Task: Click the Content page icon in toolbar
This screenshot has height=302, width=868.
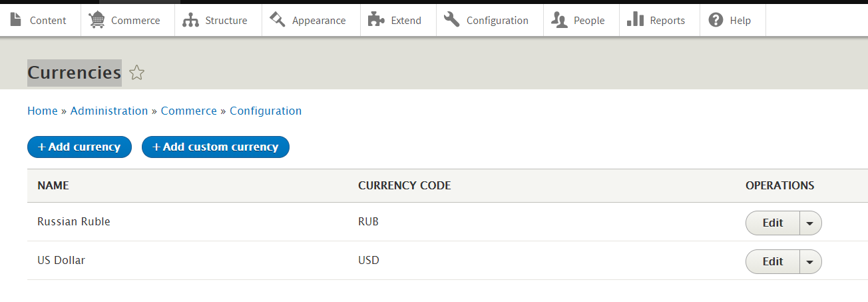Action: coord(16,20)
